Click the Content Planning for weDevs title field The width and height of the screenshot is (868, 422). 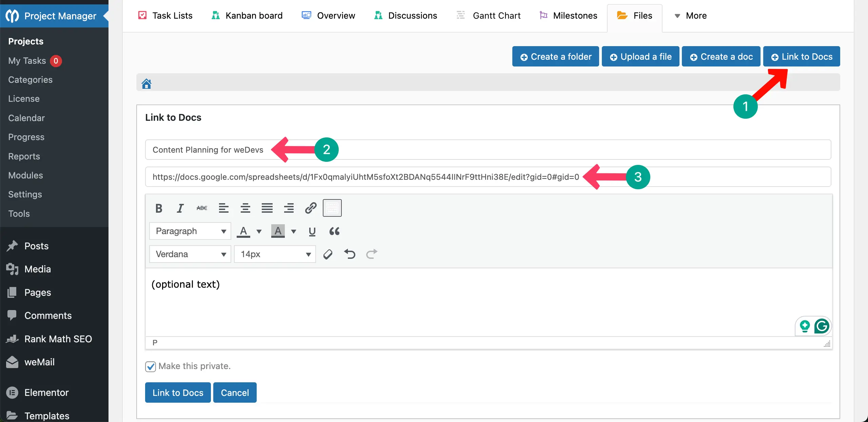tap(208, 150)
